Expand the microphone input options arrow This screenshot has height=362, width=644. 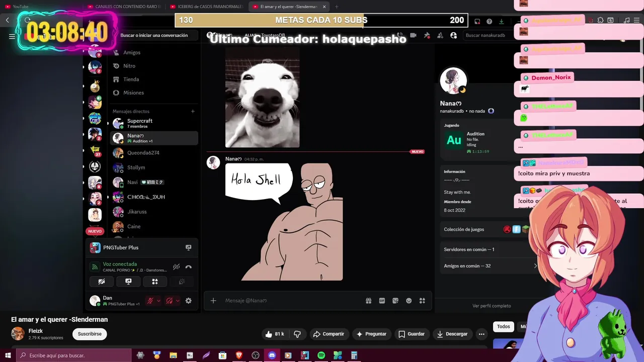(x=158, y=301)
